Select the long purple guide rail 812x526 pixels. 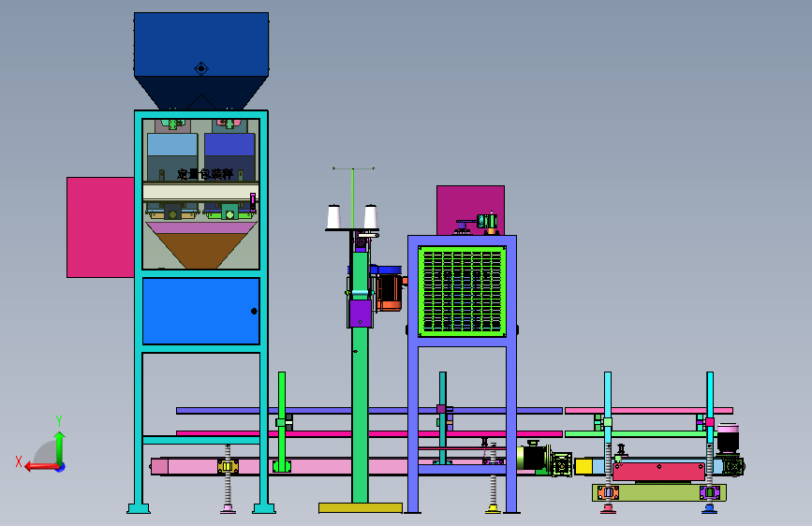(x=369, y=411)
